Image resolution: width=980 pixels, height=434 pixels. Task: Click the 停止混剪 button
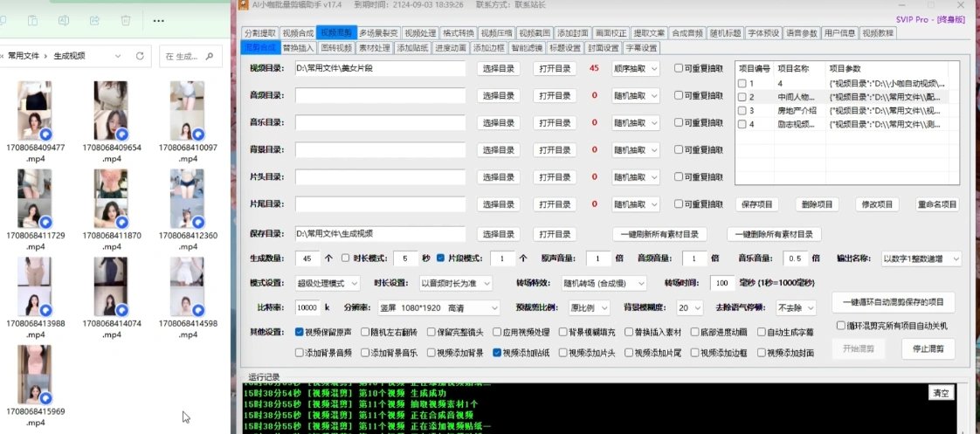[928, 348]
